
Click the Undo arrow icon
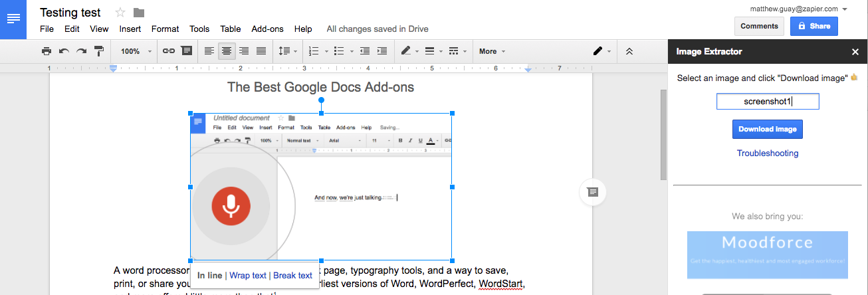tap(64, 51)
